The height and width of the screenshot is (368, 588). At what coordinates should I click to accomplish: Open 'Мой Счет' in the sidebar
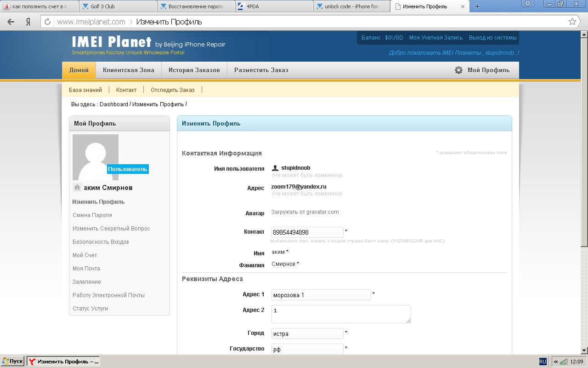pyautogui.click(x=85, y=255)
